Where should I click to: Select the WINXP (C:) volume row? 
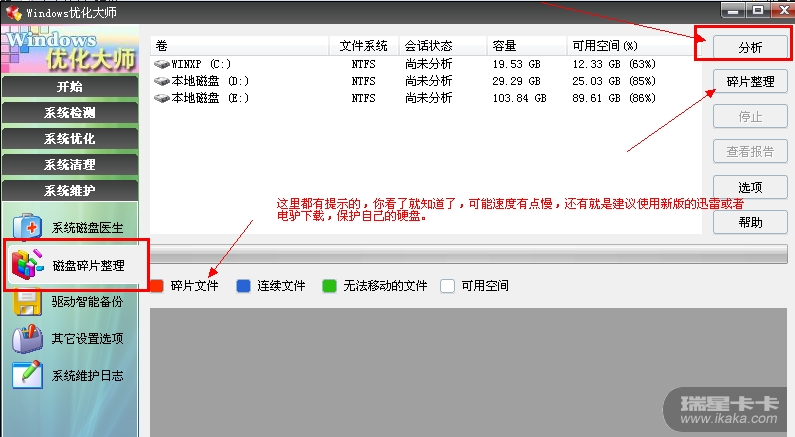pos(426,64)
